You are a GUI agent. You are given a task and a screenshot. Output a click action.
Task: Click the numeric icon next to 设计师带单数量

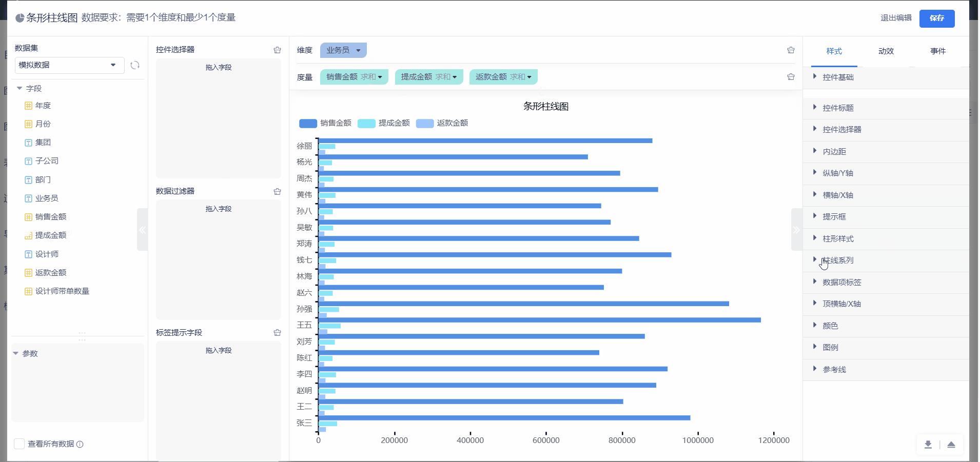pyautogui.click(x=28, y=291)
